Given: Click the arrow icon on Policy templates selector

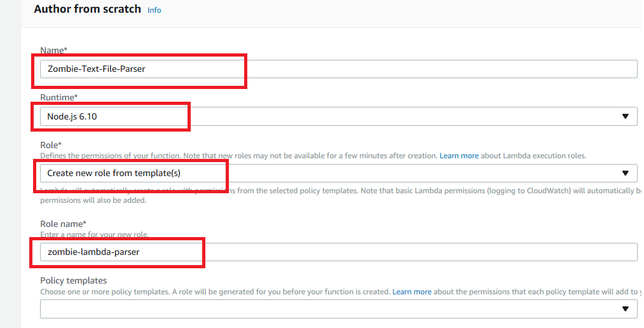Looking at the screenshot, I should click(625, 308).
